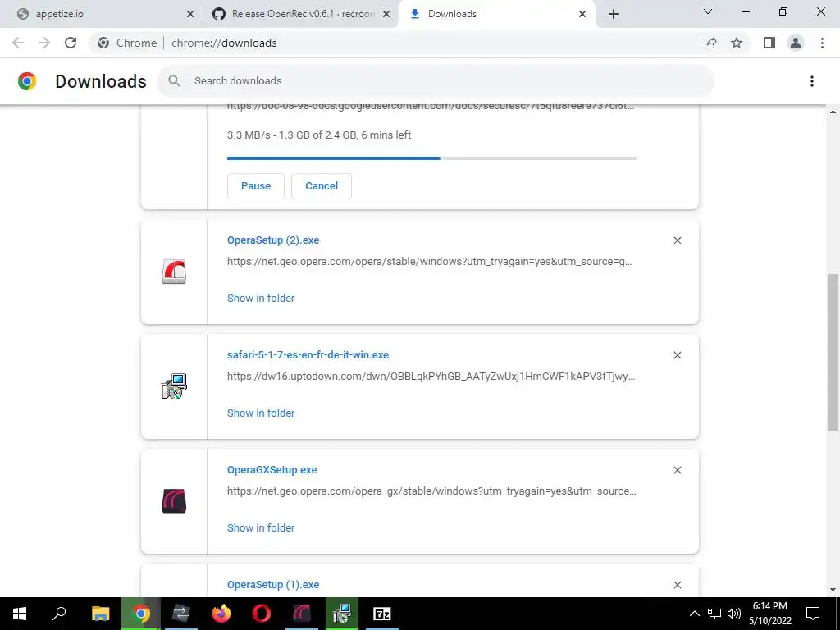Click the safari installer file icon
Viewport: 840px width, 630px height.
[x=174, y=386]
